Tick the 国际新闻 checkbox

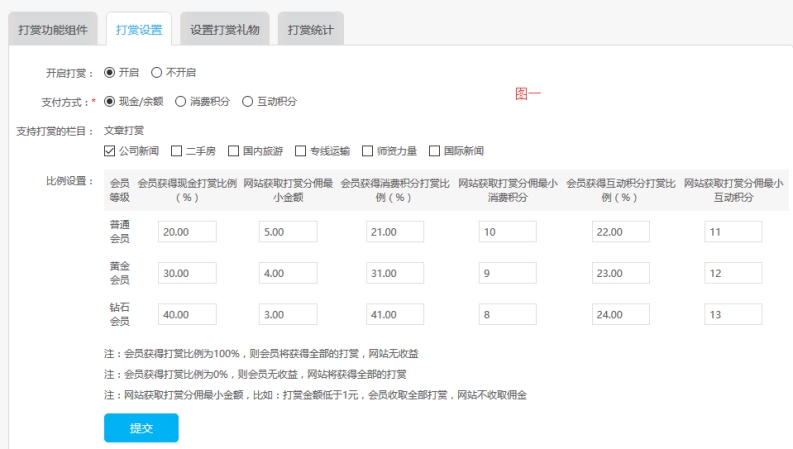434,151
